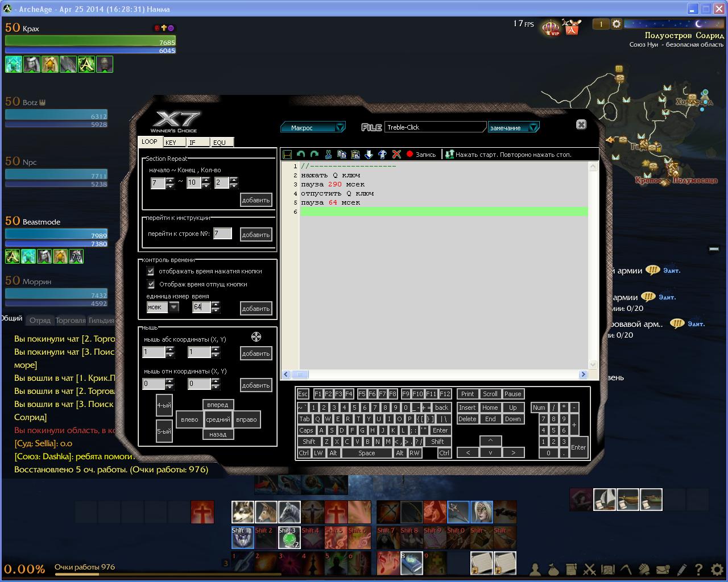Image resolution: width=728 pixels, height=582 pixels.
Task: Redo the last macro edit
Action: [x=314, y=155]
